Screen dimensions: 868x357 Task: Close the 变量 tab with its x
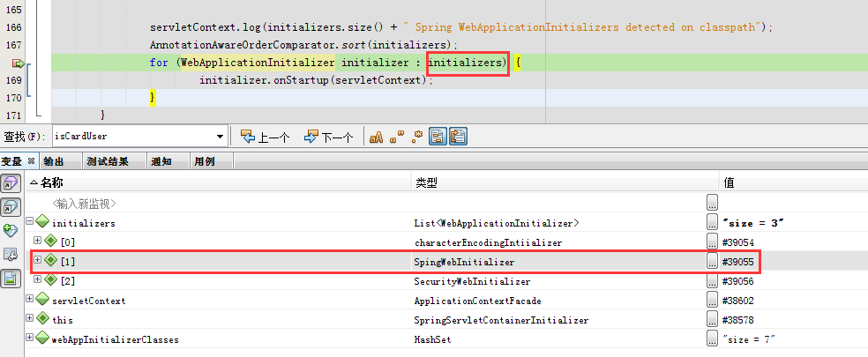pos(32,161)
